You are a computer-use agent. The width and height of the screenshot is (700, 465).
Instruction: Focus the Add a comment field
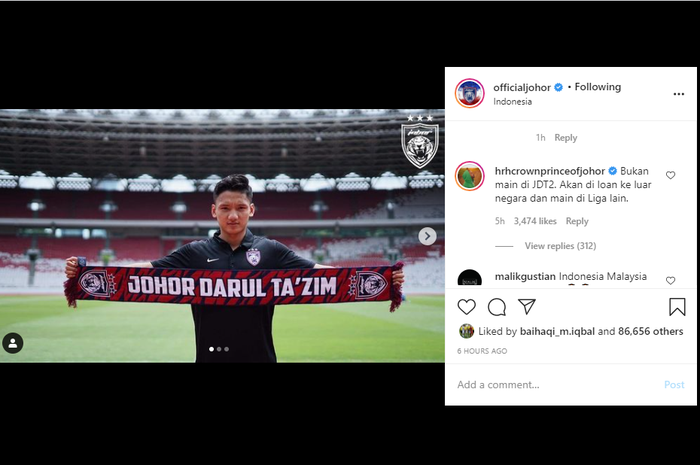click(x=556, y=385)
